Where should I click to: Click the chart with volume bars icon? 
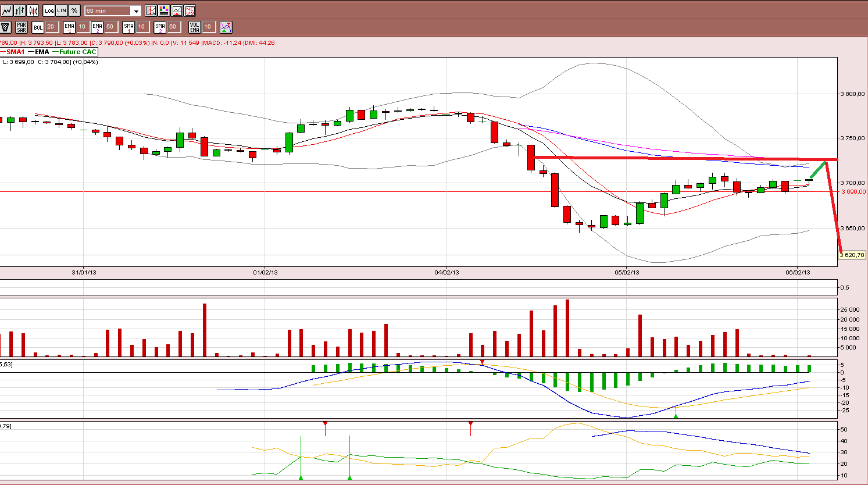click(x=177, y=10)
